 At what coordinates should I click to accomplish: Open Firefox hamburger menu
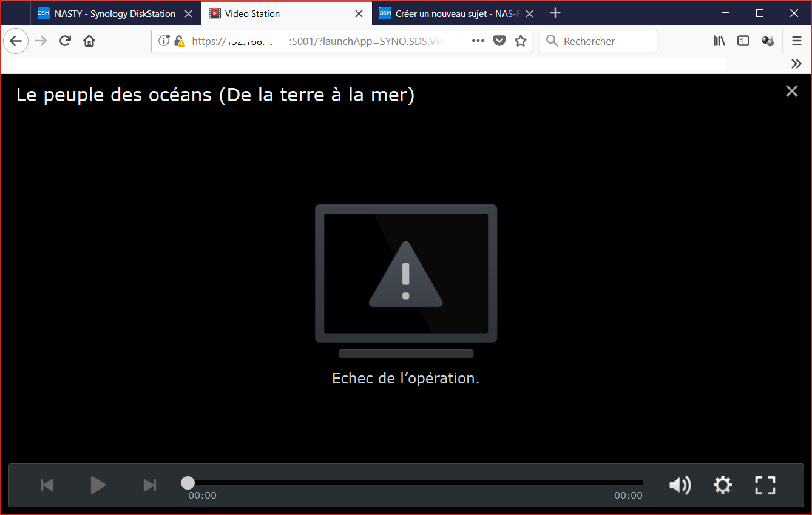(796, 41)
